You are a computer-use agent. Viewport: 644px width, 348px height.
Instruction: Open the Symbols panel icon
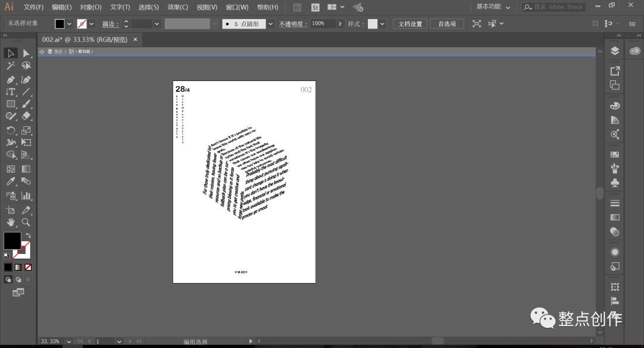615,182
